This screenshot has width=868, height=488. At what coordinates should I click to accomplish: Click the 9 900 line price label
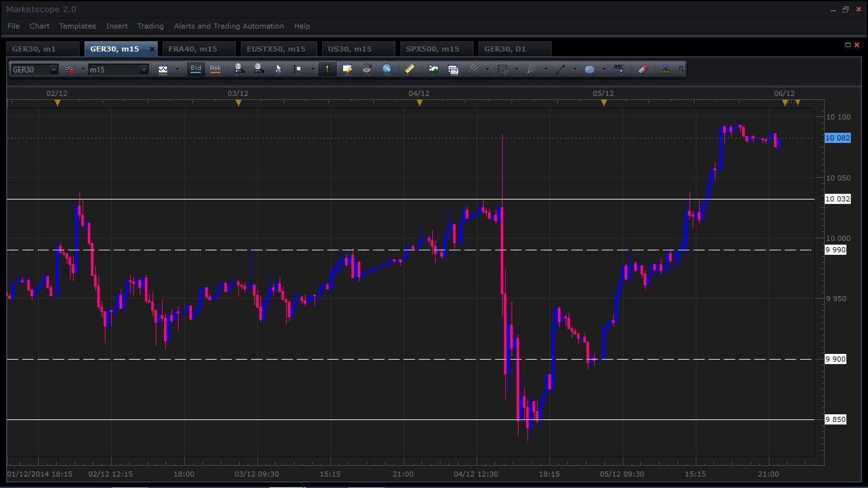(836, 359)
